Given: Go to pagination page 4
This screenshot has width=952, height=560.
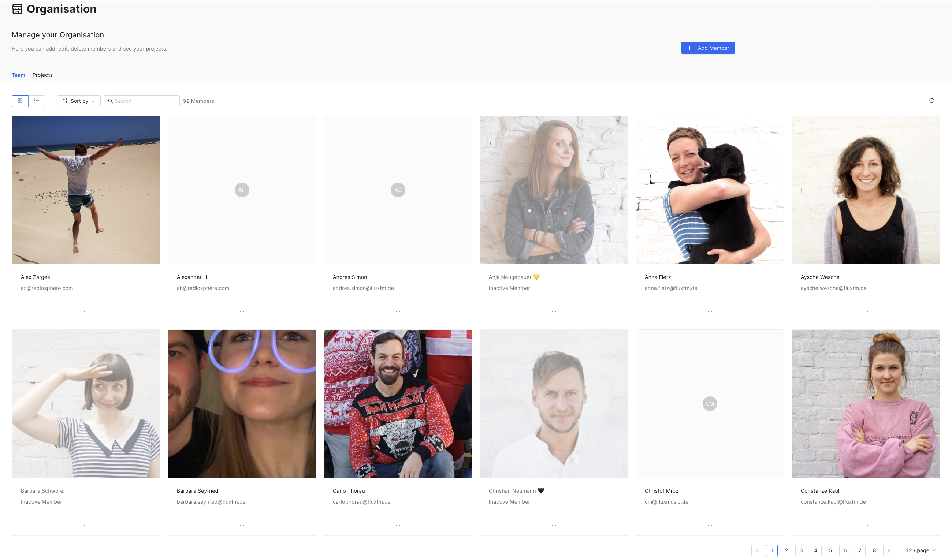Looking at the screenshot, I should (816, 550).
